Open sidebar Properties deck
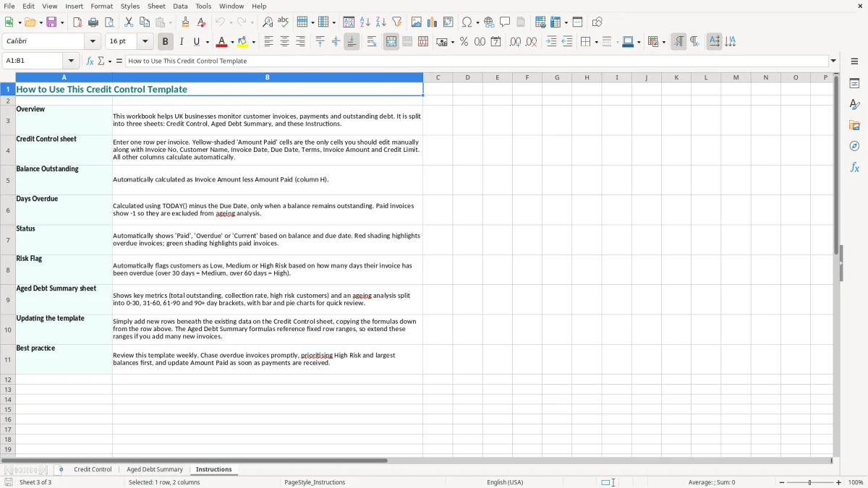The height and width of the screenshot is (488, 868). (854, 84)
